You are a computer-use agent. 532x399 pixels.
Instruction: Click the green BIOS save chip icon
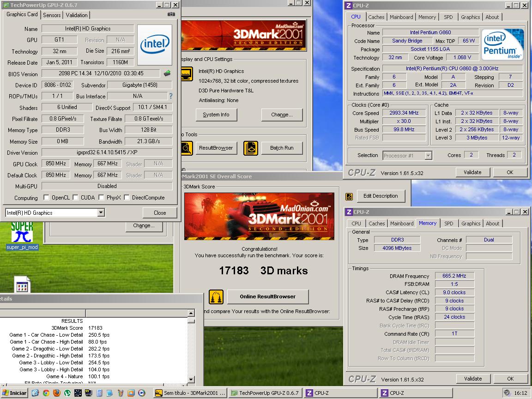coord(167,73)
